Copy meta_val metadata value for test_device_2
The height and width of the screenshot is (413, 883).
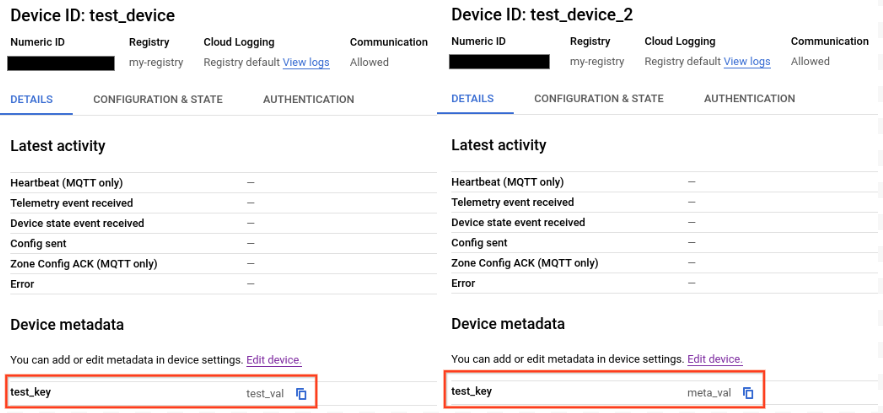(748, 392)
